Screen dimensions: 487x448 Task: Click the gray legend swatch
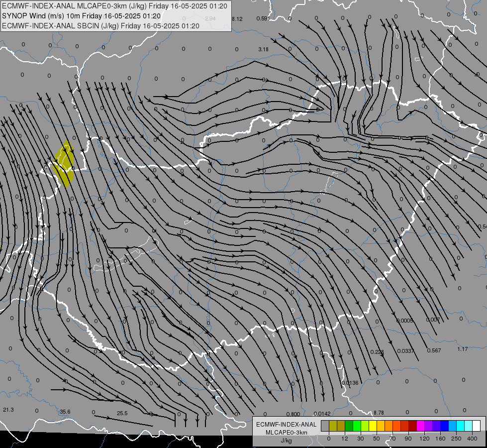pyautogui.click(x=325, y=426)
